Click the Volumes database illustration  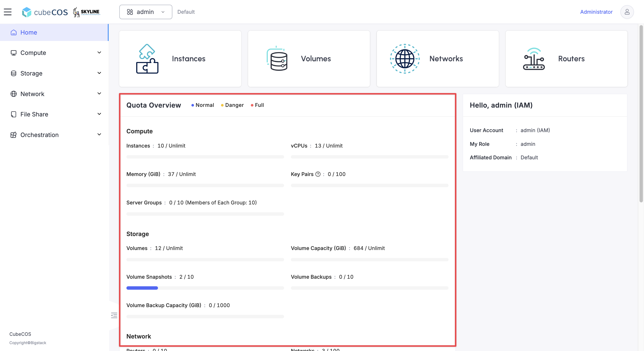pos(277,59)
